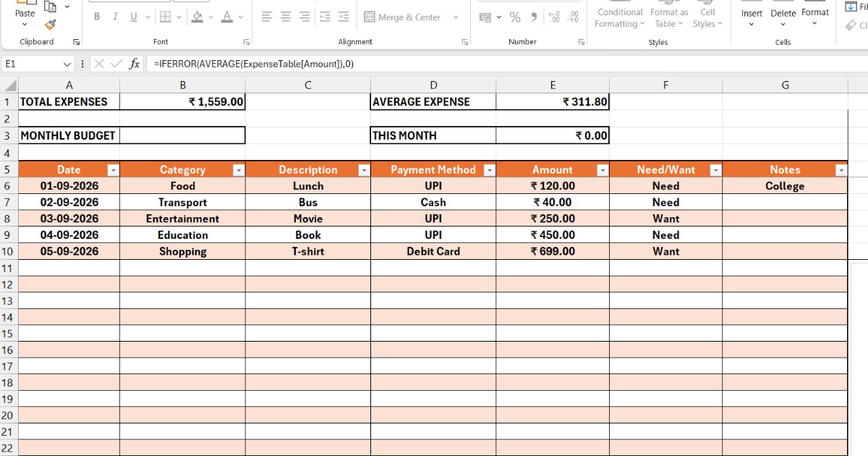Open Amount column filter dropdown
Viewport: 868px width, 456px height.
[602, 170]
